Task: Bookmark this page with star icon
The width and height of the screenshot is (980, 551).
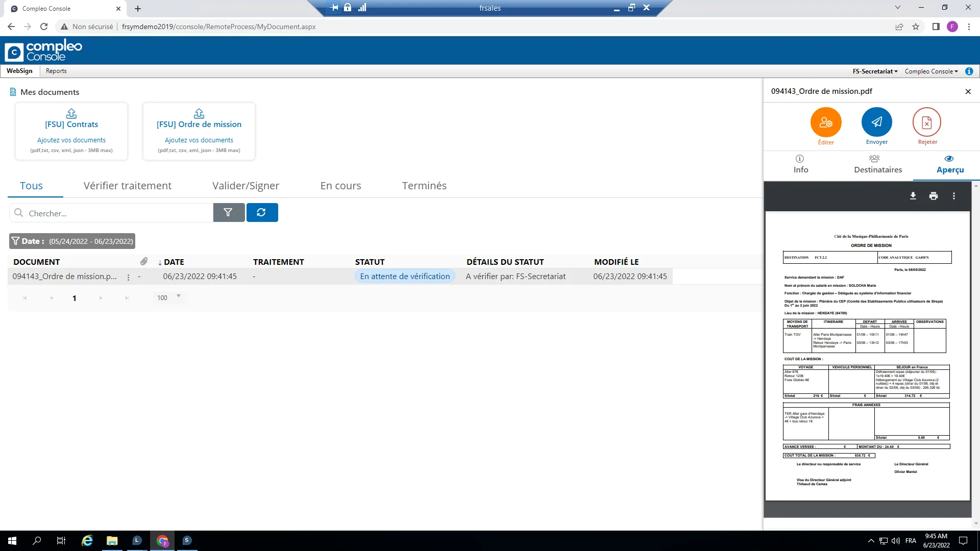Action: click(916, 27)
